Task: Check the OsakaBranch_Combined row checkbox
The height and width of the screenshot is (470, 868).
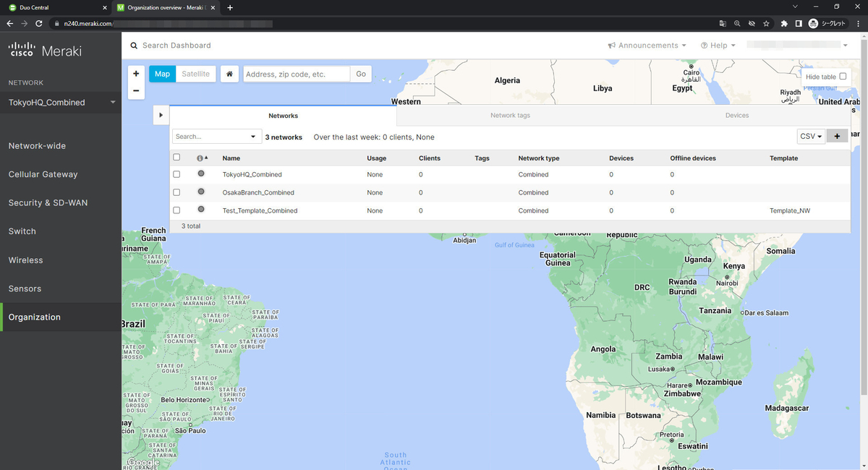Action: (x=176, y=192)
